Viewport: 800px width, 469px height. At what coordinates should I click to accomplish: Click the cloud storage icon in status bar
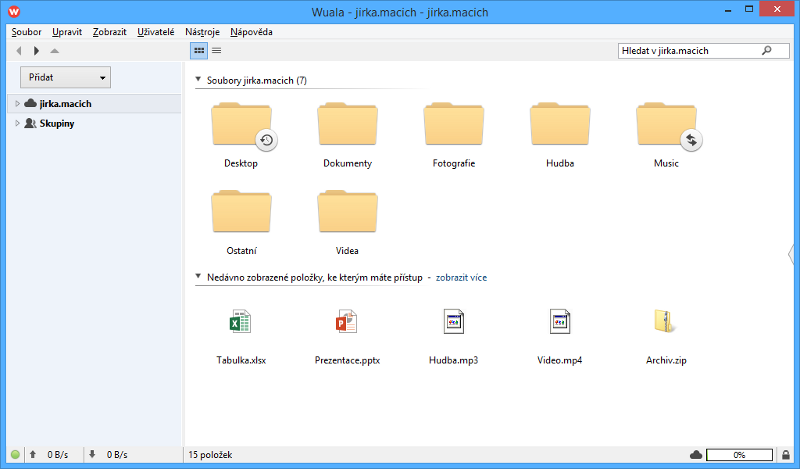pos(695,455)
